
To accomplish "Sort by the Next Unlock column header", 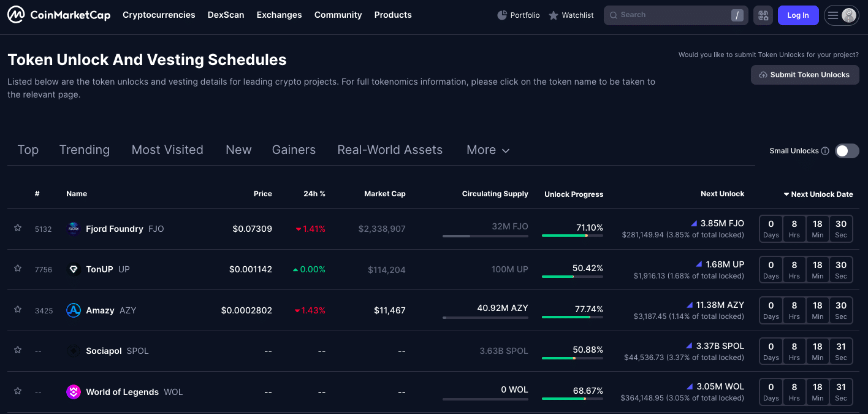I will point(722,194).
